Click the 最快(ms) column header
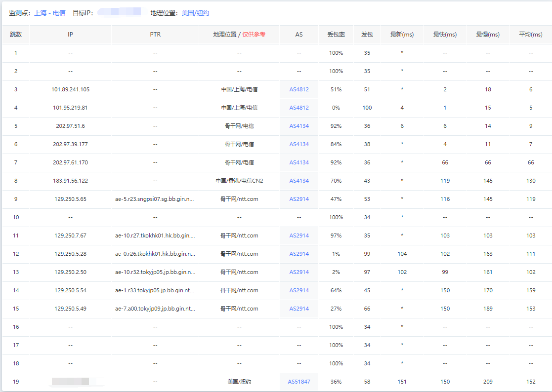Image resolution: width=552 pixels, height=392 pixels. [445, 35]
